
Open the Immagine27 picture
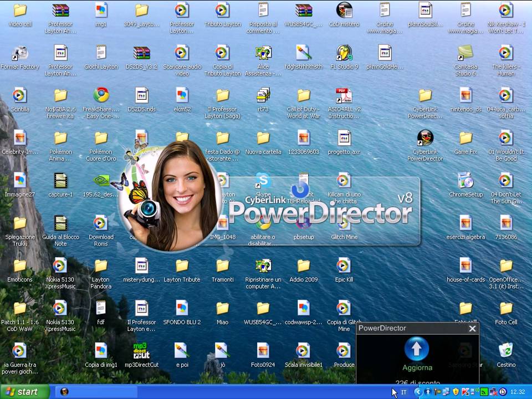20,181
